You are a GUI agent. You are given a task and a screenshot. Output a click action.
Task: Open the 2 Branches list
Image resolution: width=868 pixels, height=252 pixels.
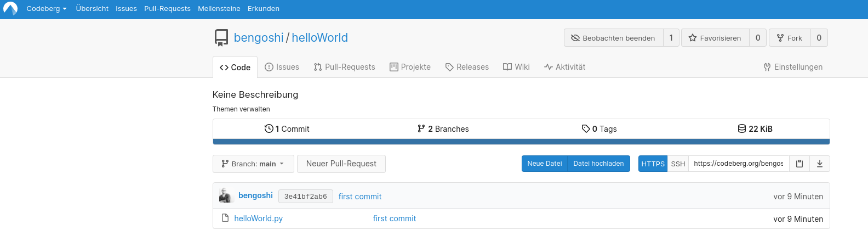[443, 129]
